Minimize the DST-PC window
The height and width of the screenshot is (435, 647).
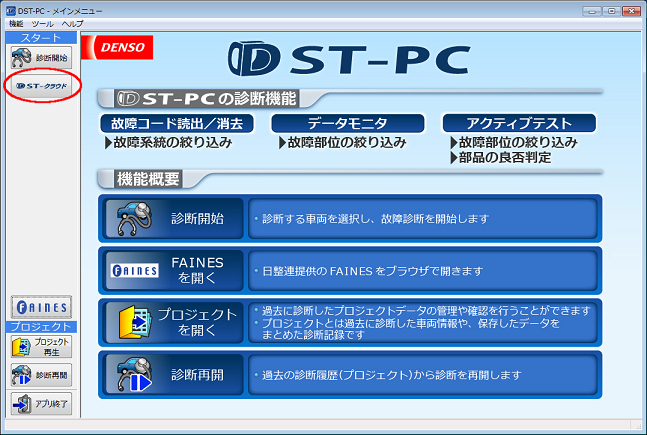[x=591, y=11]
